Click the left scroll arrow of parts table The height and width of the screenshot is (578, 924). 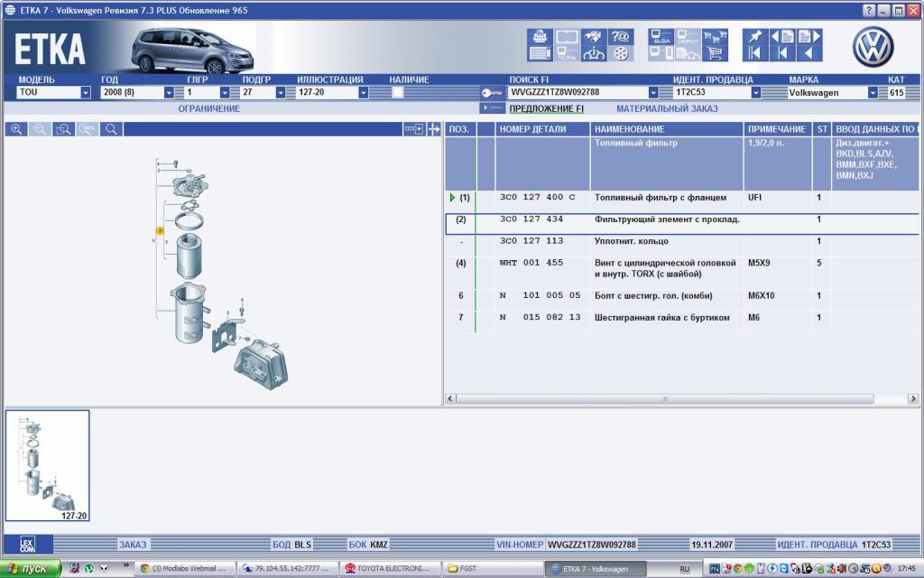pyautogui.click(x=450, y=398)
